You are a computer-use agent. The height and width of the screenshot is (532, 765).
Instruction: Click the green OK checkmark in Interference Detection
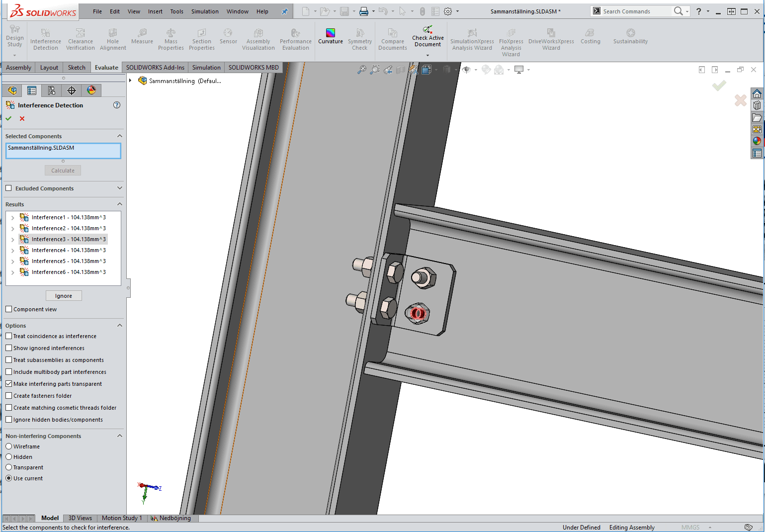click(x=8, y=118)
